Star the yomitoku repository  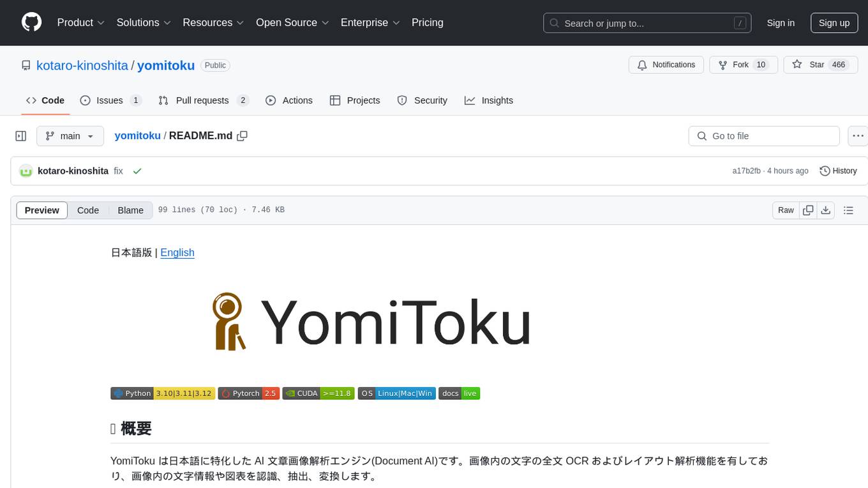(x=820, y=65)
